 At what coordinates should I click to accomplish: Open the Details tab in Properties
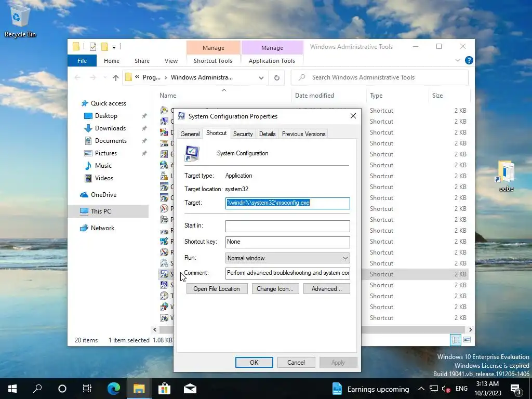coord(268,134)
